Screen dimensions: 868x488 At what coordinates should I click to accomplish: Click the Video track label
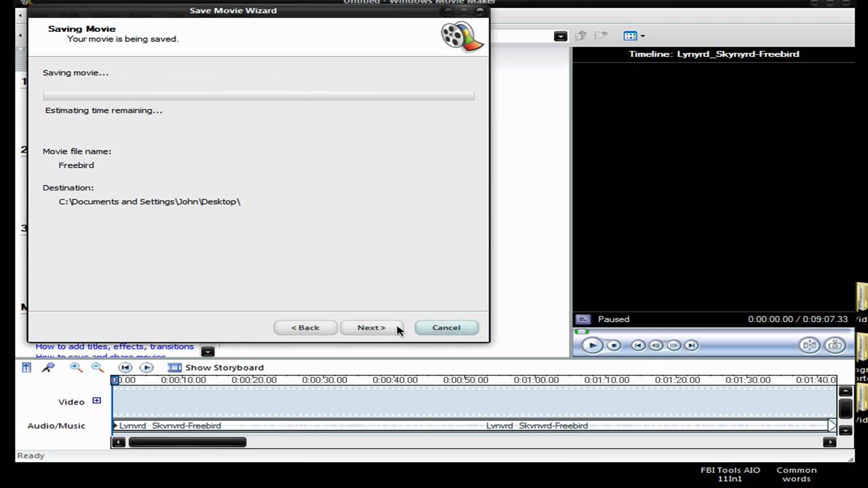coord(71,402)
